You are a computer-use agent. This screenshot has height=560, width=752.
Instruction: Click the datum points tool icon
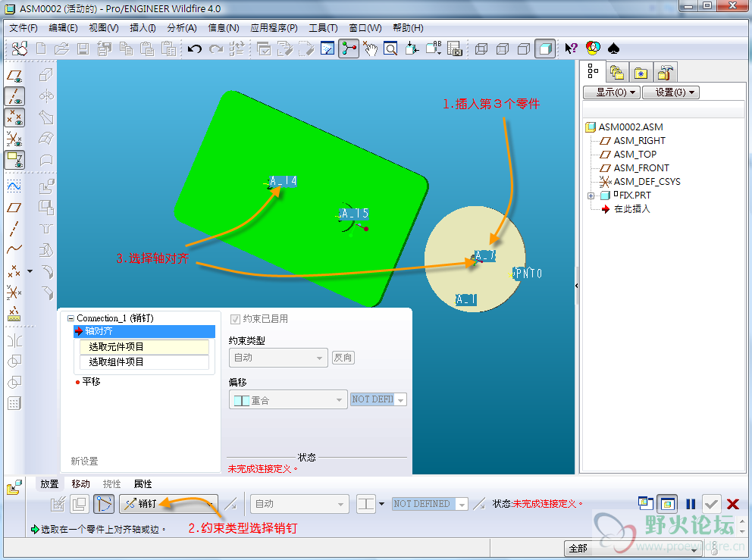click(14, 271)
